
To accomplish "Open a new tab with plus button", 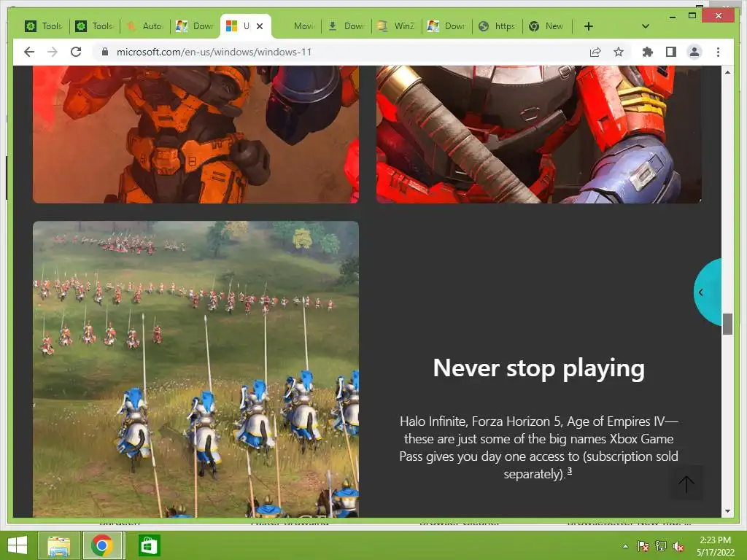I will tap(589, 26).
